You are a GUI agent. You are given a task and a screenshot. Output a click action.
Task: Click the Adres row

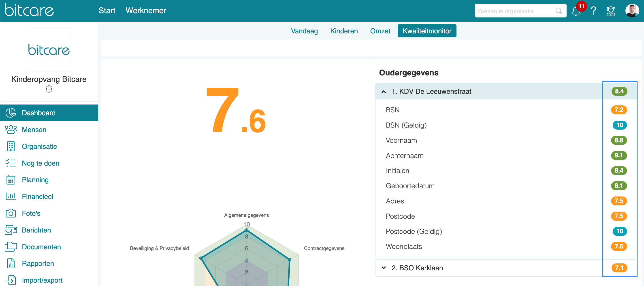[x=506, y=201]
